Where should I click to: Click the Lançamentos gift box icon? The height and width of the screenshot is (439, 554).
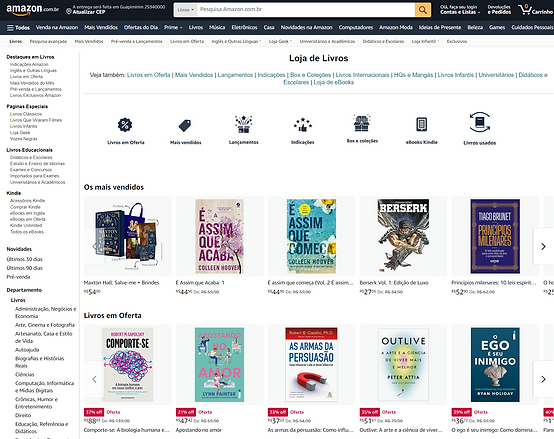tap(243, 124)
